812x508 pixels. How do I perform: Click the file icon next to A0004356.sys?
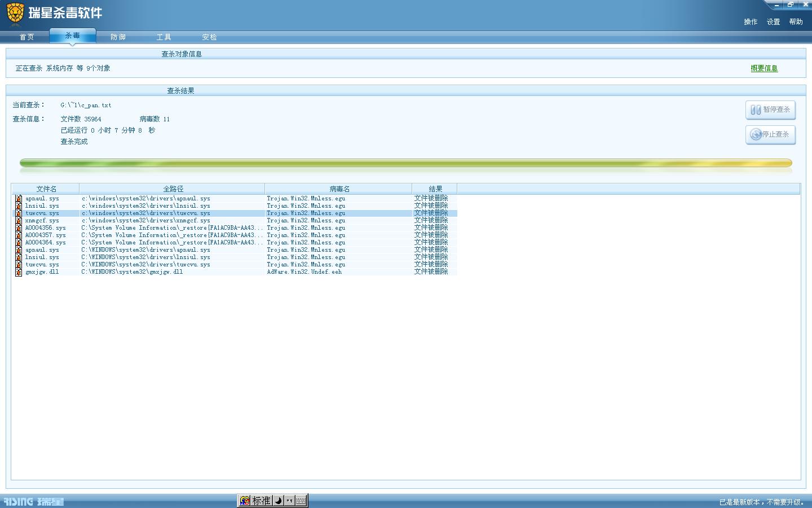(19, 228)
